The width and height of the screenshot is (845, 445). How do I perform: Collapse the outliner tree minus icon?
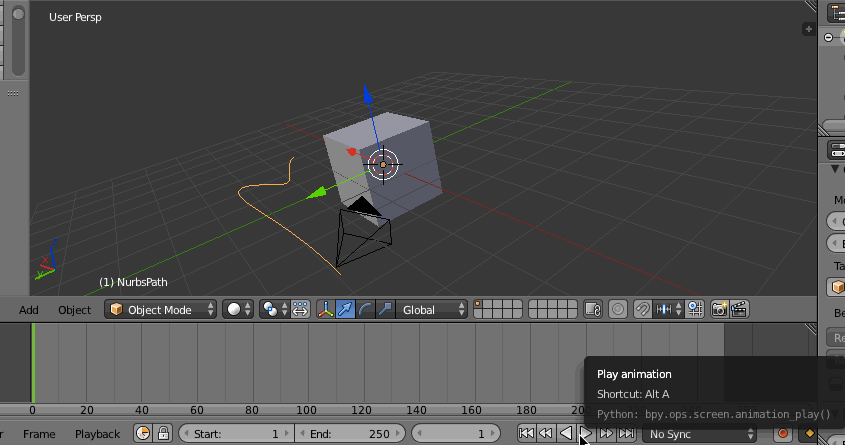click(829, 37)
